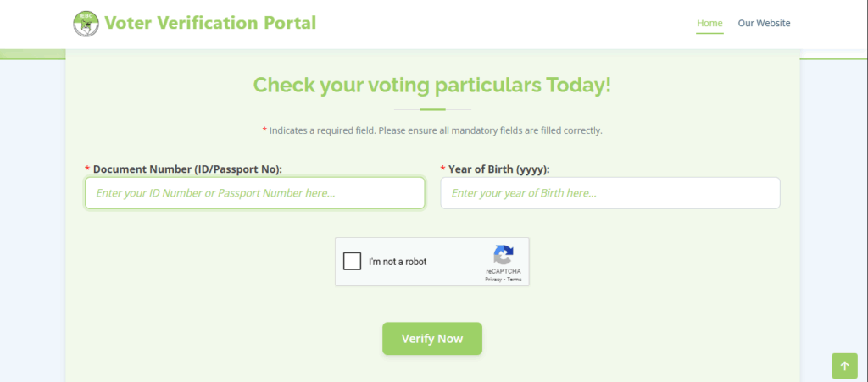868x382 pixels.
Task: Open the reCAPTCHA Privacy link
Action: [493, 280]
